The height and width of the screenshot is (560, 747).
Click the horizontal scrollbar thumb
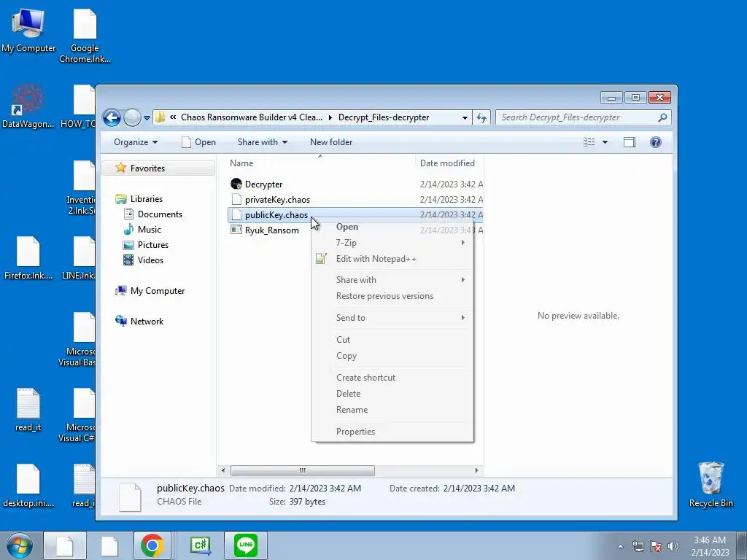[303, 470]
